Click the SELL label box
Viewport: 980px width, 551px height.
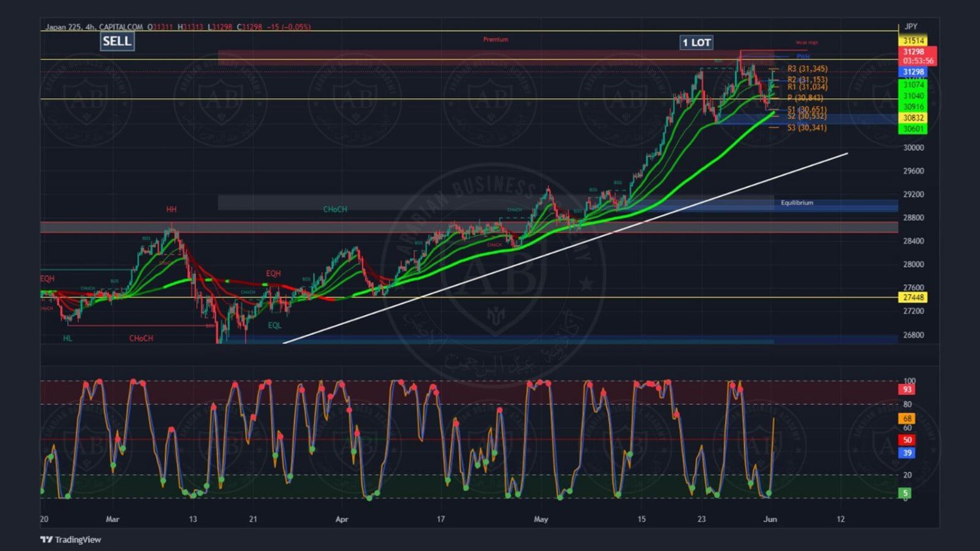(117, 41)
